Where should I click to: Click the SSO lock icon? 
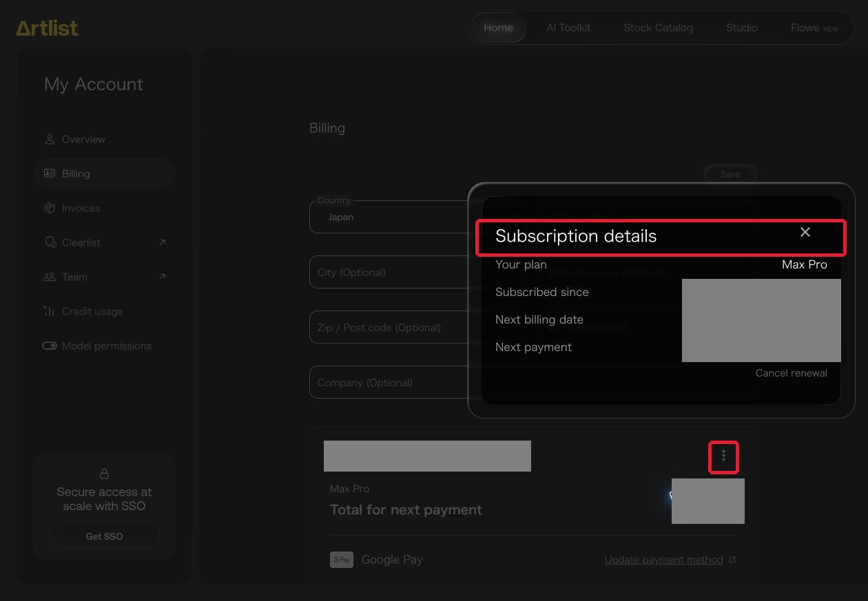[x=104, y=474]
